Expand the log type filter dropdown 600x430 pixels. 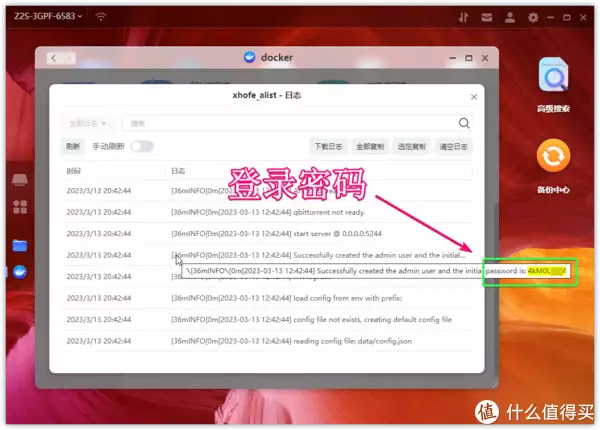[x=87, y=123]
